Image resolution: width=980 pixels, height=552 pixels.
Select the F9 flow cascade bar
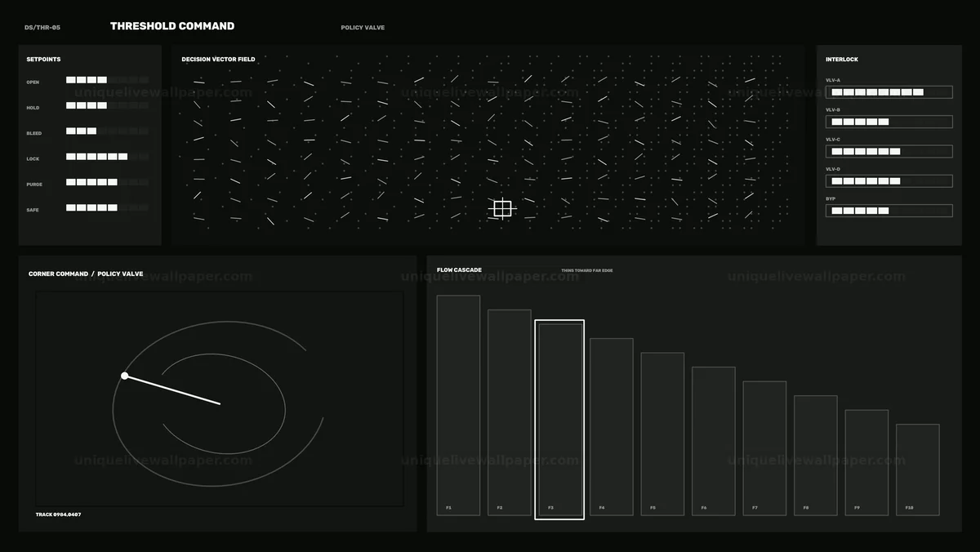pyautogui.click(x=866, y=462)
